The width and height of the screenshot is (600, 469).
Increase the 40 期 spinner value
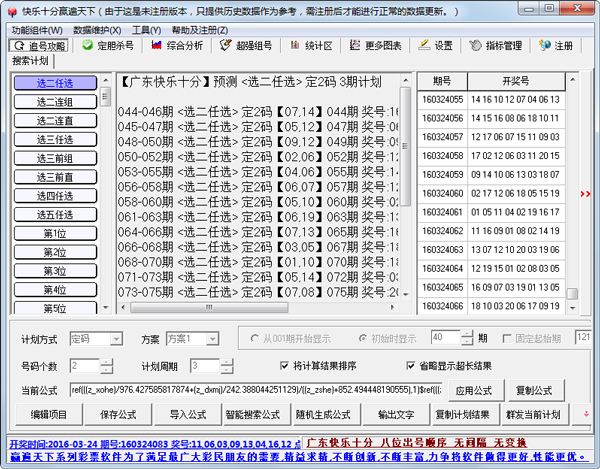point(467,334)
